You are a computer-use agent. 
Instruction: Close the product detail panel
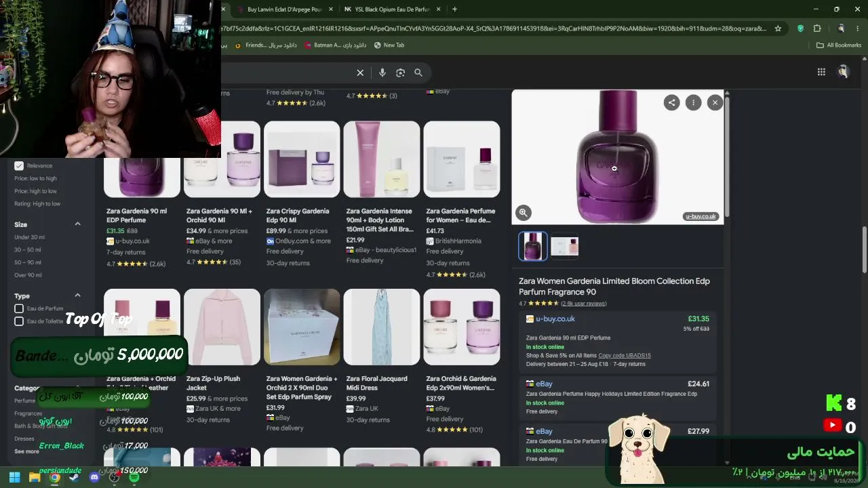[715, 102]
